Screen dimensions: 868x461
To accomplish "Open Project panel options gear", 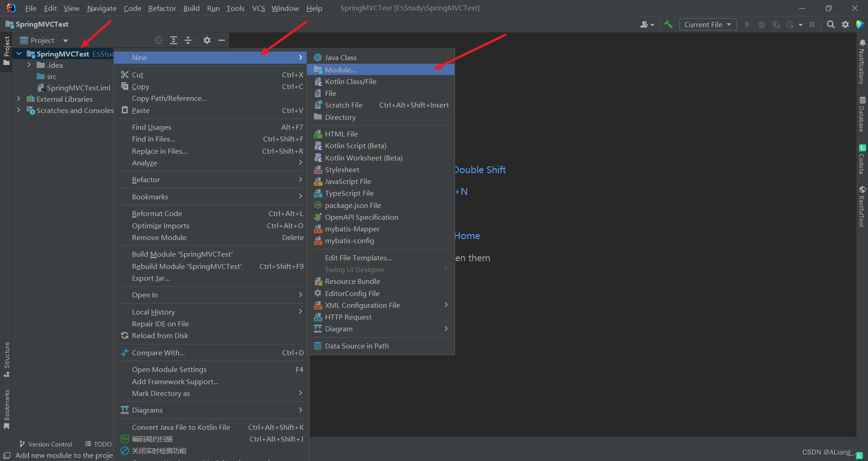I will point(207,40).
